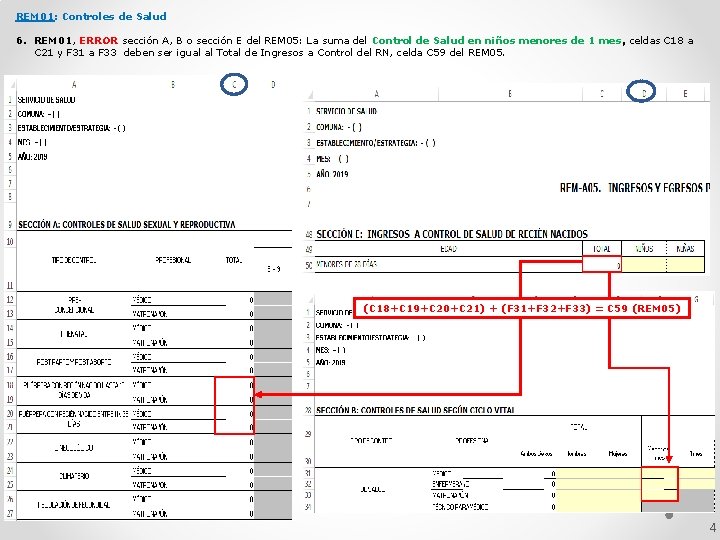This screenshot has width=720, height=540.
Task: Select column C header in Section A sheet
Action: [234, 84]
